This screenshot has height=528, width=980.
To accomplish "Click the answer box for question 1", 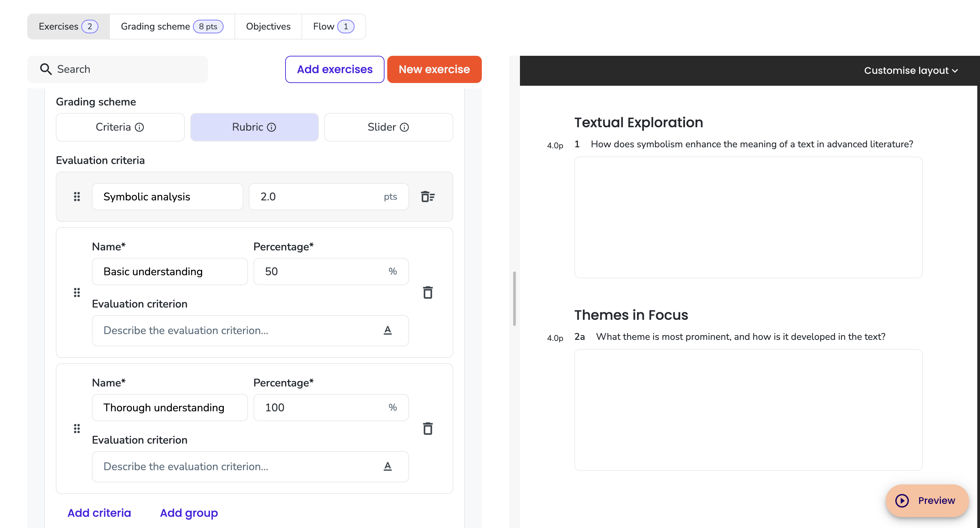I will (x=748, y=217).
